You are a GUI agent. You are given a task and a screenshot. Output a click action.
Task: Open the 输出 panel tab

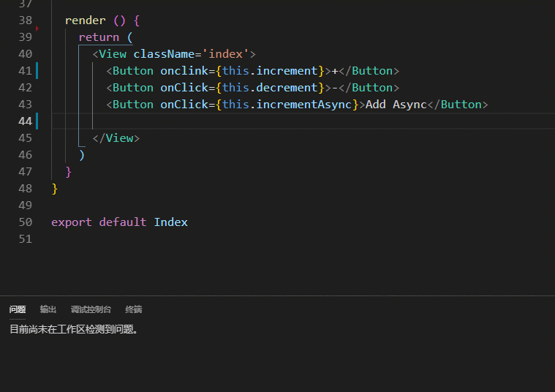coord(48,309)
